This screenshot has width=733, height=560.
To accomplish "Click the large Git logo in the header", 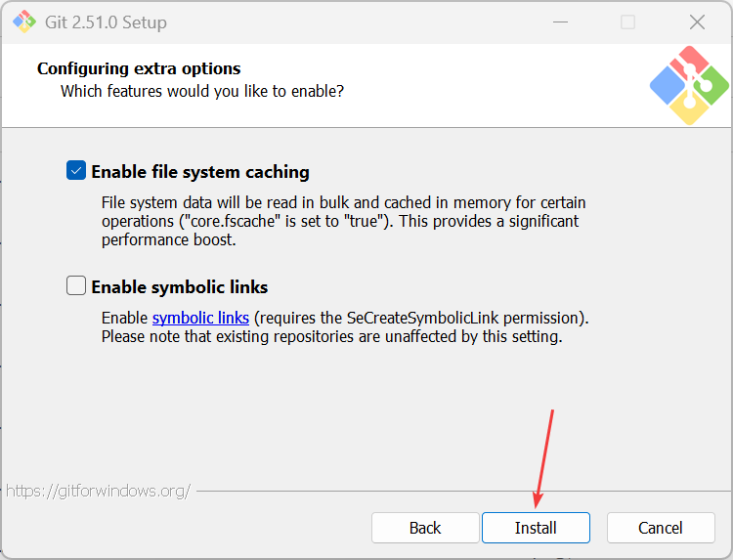I will point(689,85).
